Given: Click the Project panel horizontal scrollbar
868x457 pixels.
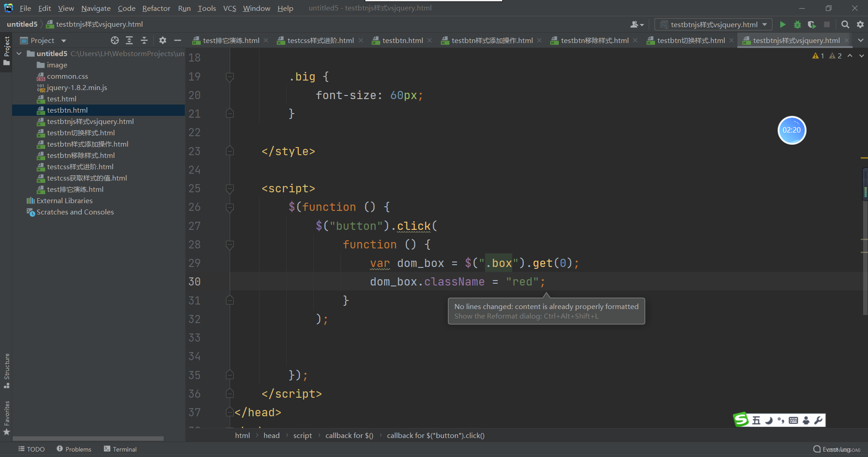Looking at the screenshot, I should [x=88, y=438].
